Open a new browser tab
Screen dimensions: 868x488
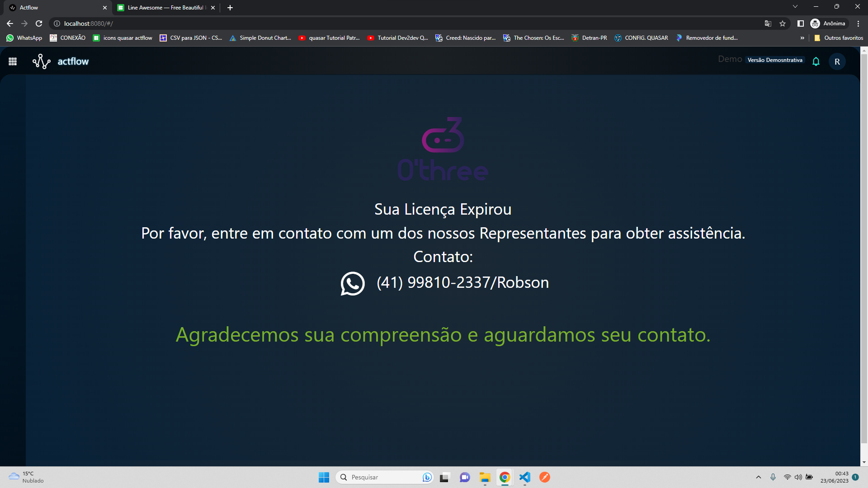click(230, 8)
